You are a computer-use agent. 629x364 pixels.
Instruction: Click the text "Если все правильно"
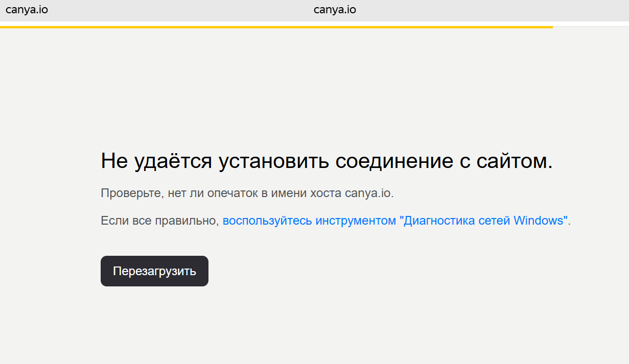coord(159,221)
